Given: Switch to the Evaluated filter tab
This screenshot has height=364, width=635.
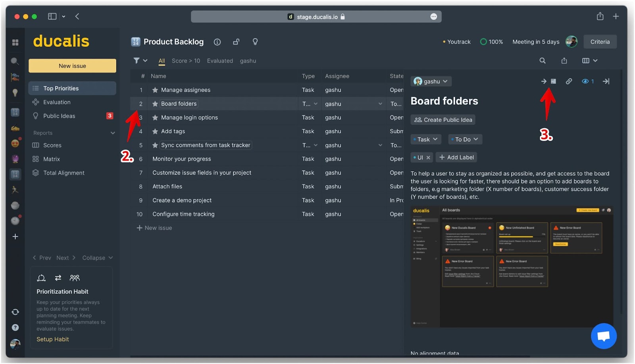Looking at the screenshot, I should (220, 61).
